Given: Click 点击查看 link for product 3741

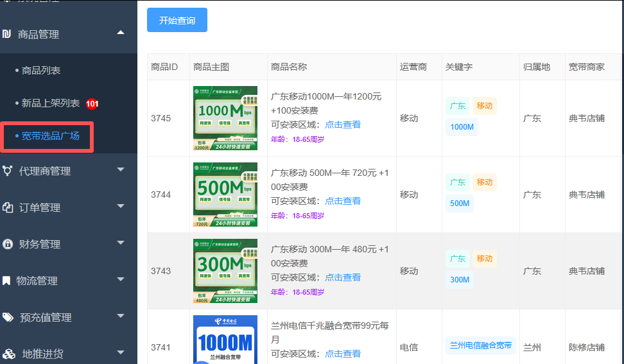Looking at the screenshot, I should click(x=343, y=354).
